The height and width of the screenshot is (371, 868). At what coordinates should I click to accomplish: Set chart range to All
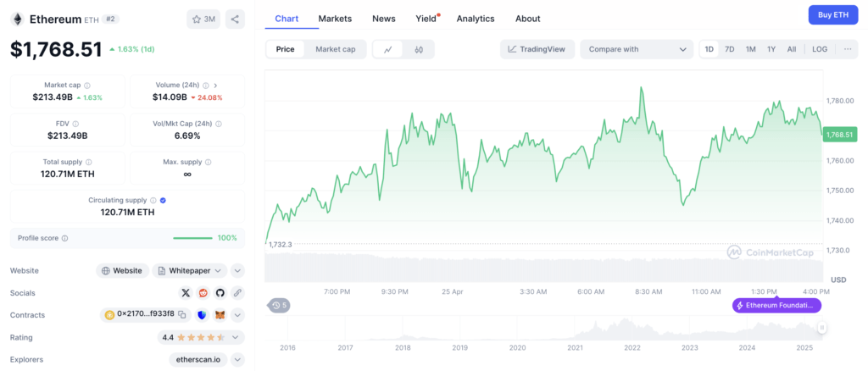[792, 49]
